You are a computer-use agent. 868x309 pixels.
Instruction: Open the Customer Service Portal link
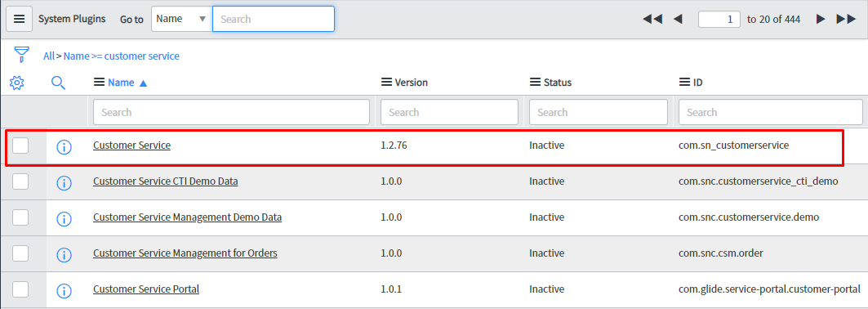point(146,289)
